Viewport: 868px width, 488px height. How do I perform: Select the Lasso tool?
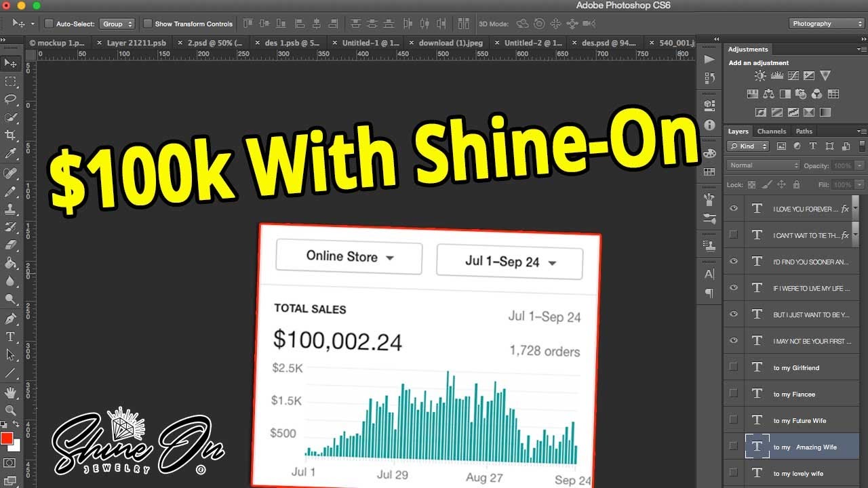pos(10,100)
